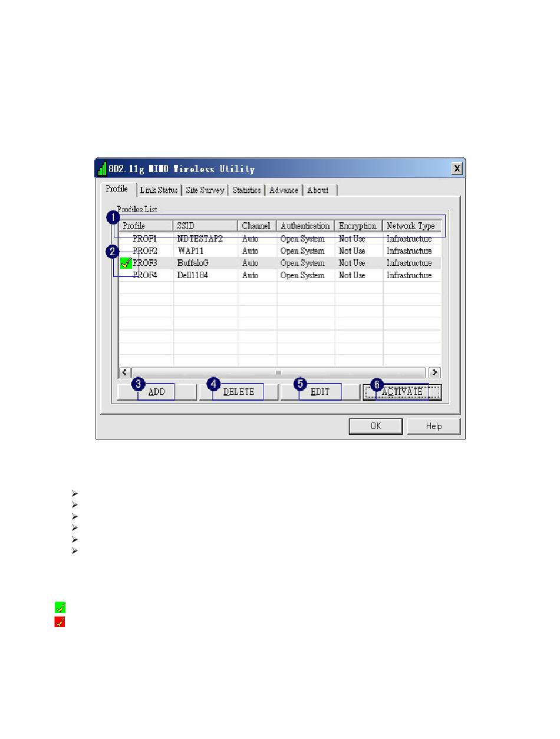The image size is (560, 739).
Task: Click the green checkmark icon beside PROF3
Action: [126, 263]
